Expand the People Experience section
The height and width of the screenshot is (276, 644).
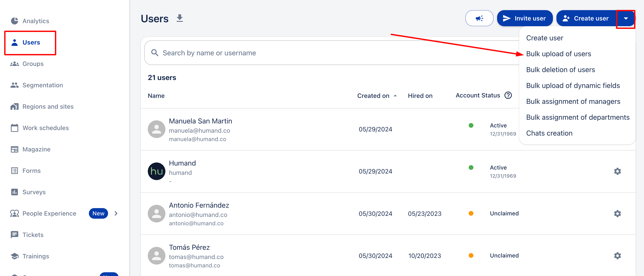(x=116, y=213)
